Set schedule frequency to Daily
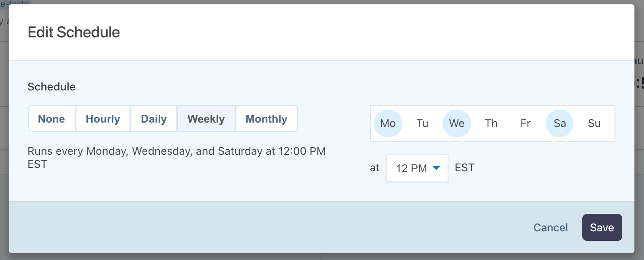 pos(154,119)
